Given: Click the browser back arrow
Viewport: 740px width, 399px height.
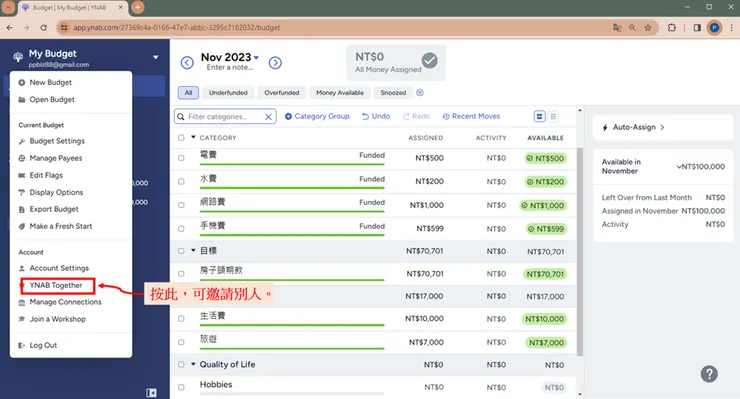Looking at the screenshot, I should (x=9, y=27).
